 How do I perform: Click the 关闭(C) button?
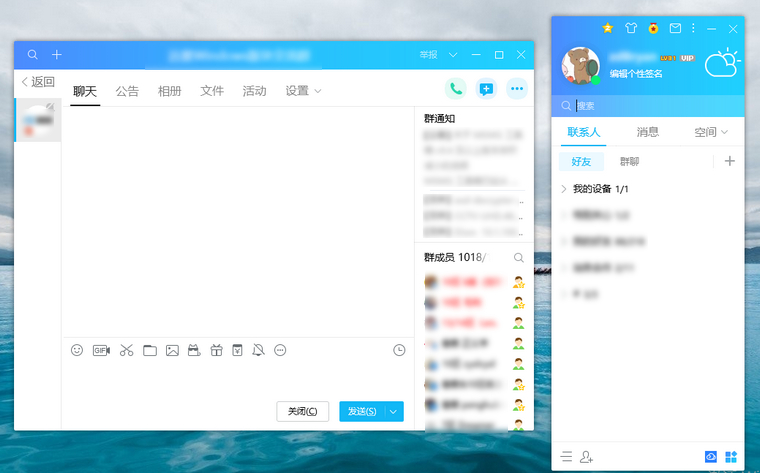coord(302,411)
